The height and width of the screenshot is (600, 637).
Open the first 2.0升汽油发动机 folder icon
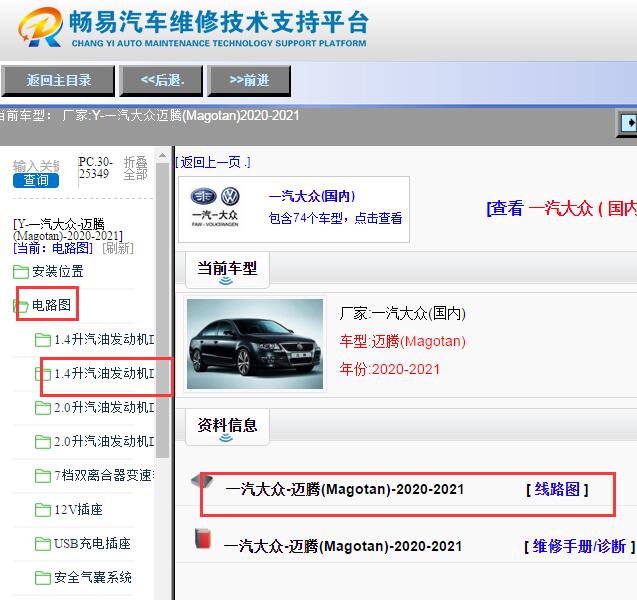tap(43, 408)
